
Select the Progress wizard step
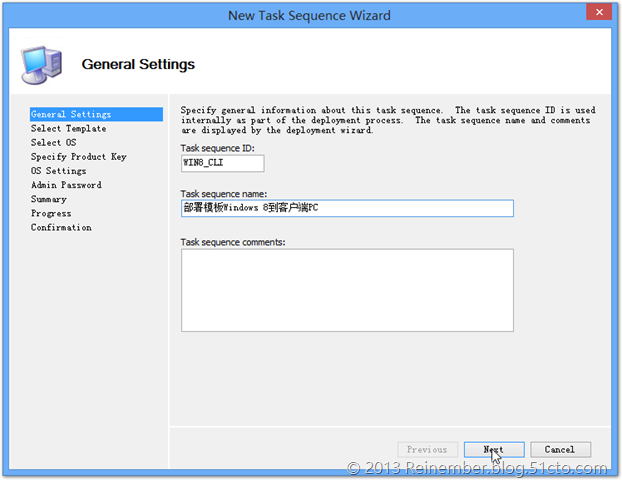pos(51,213)
